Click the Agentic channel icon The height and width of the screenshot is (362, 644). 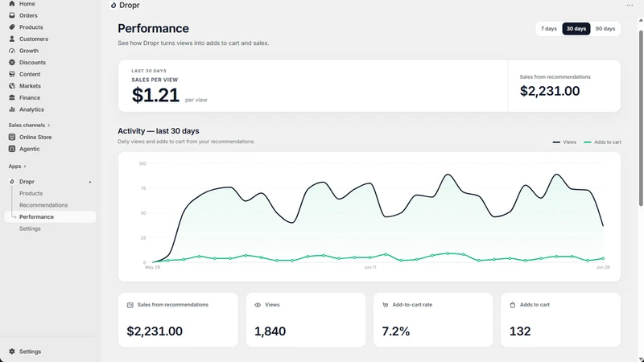point(12,149)
